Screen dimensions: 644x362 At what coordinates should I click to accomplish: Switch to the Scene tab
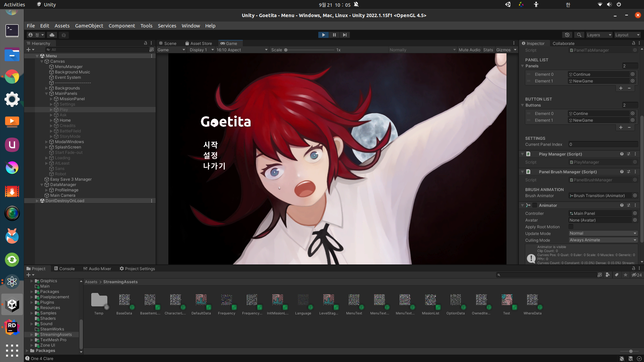click(x=168, y=43)
